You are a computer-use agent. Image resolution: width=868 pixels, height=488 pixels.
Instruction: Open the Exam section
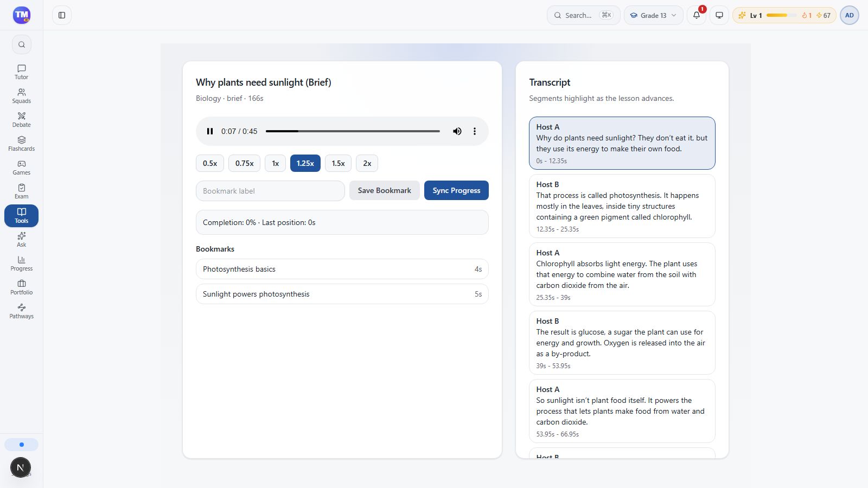point(22,191)
